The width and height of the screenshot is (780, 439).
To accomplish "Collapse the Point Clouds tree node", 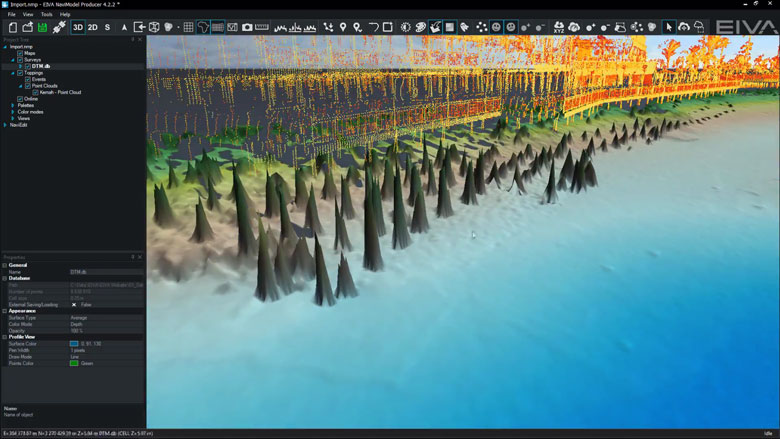I will coord(20,86).
